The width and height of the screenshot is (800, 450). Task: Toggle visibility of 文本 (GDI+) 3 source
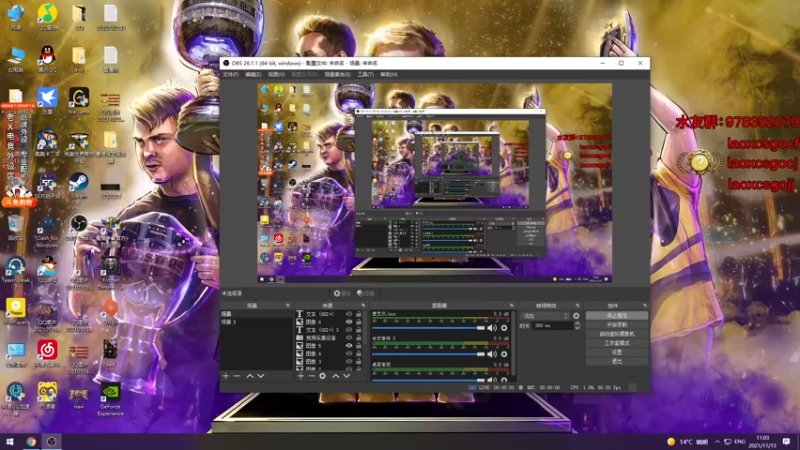point(349,330)
